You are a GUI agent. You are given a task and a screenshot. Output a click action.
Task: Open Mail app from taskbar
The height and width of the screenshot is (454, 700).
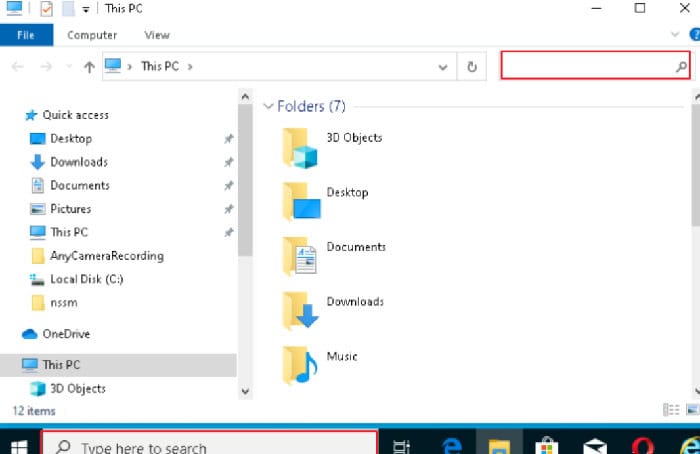coord(595,446)
